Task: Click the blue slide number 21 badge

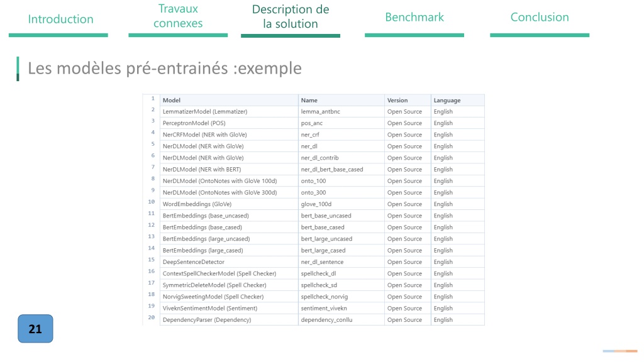Action: pyautogui.click(x=35, y=329)
